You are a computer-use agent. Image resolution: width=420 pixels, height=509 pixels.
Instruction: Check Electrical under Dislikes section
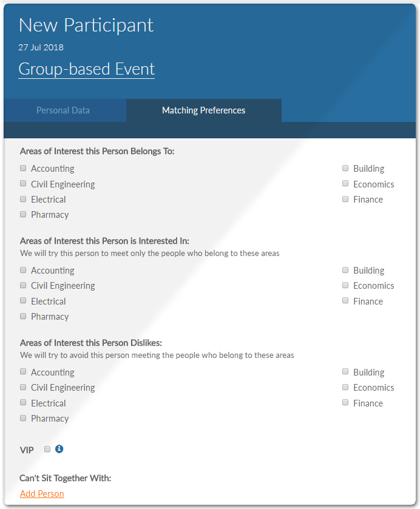[23, 402]
